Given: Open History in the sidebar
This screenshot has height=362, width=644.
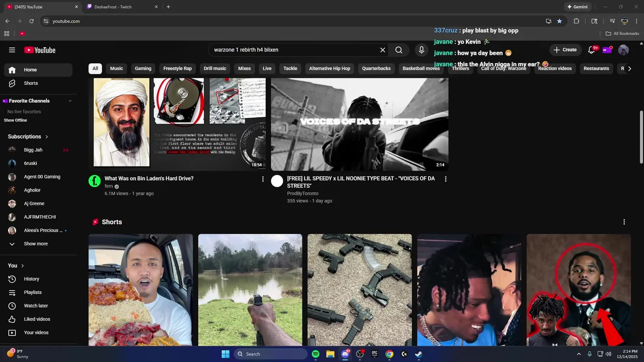Looking at the screenshot, I should click(38, 279).
